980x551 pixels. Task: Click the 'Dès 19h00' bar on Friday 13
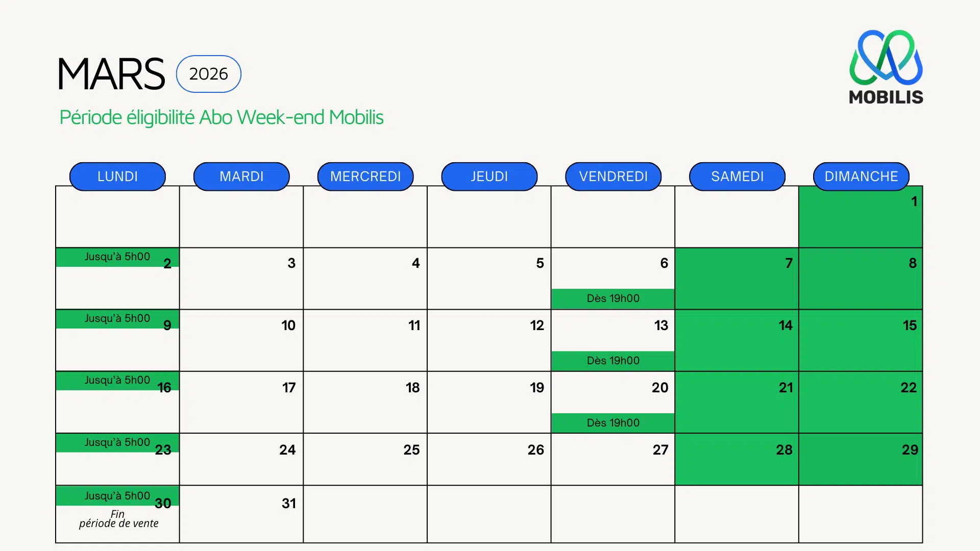click(x=612, y=361)
